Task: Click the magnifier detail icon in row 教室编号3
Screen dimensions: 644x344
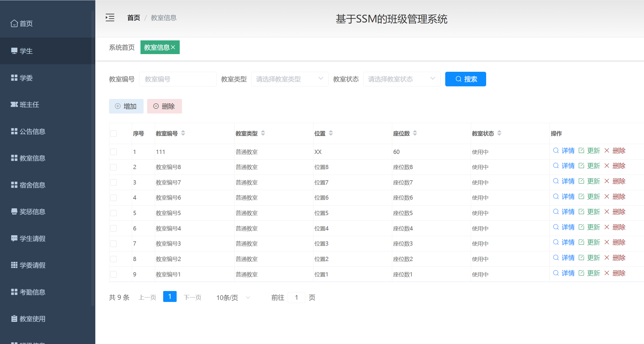Action: 556,242
